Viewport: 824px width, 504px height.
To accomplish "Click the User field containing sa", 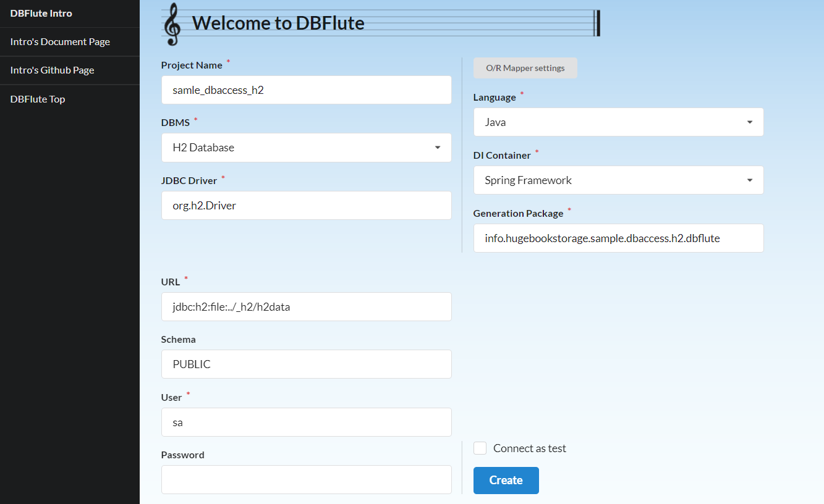I will click(307, 422).
